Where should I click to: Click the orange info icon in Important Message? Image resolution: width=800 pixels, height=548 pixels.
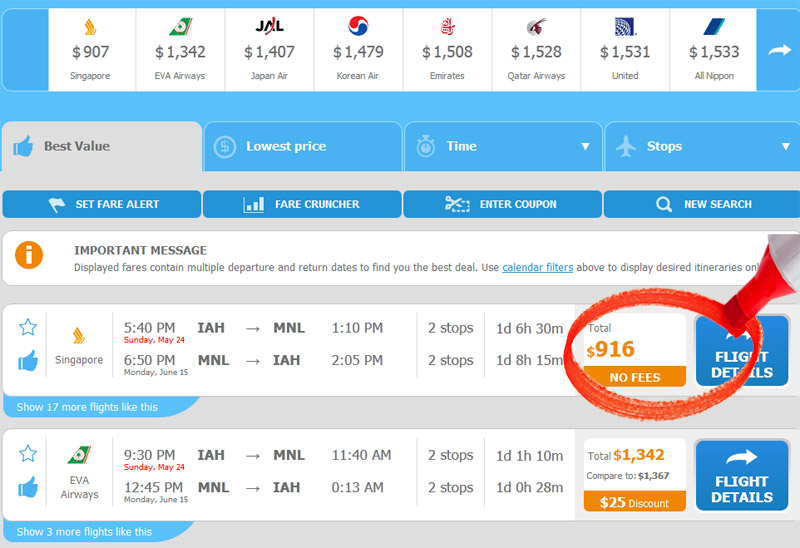(x=29, y=255)
